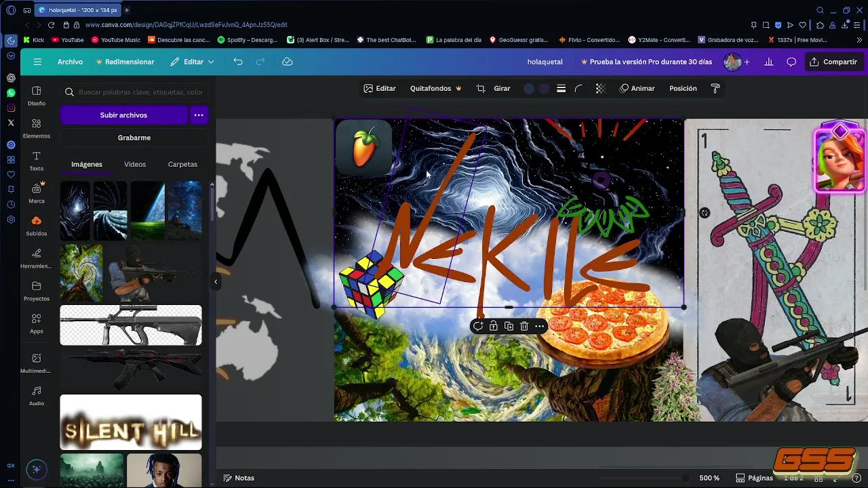Try the Pro version for 30 days
The height and width of the screenshot is (488, 868).
tap(647, 62)
